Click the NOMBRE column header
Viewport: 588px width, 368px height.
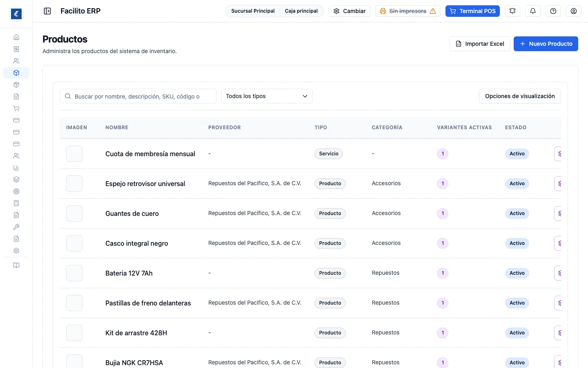pyautogui.click(x=117, y=128)
